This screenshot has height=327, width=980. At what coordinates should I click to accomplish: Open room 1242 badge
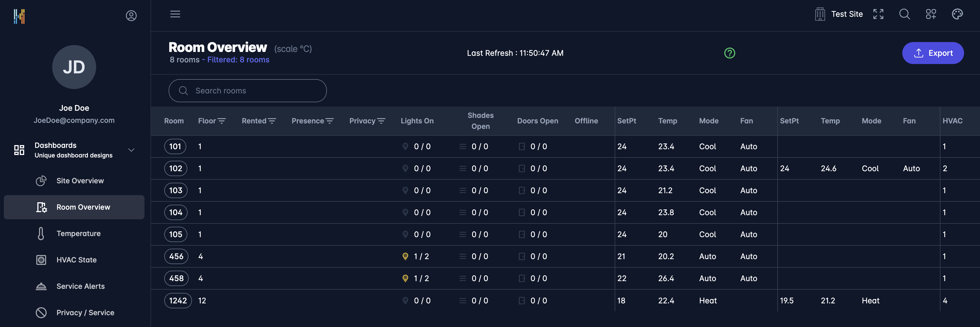[178, 301]
